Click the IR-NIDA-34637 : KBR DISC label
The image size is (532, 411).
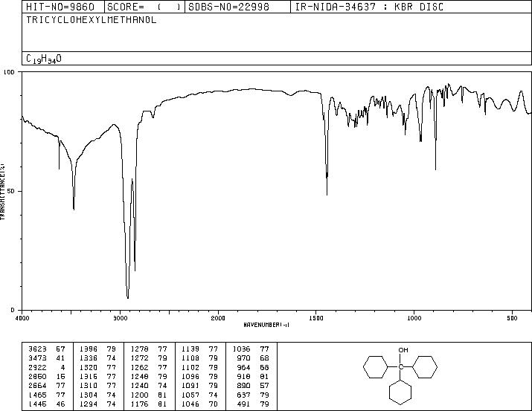pyautogui.click(x=369, y=7)
